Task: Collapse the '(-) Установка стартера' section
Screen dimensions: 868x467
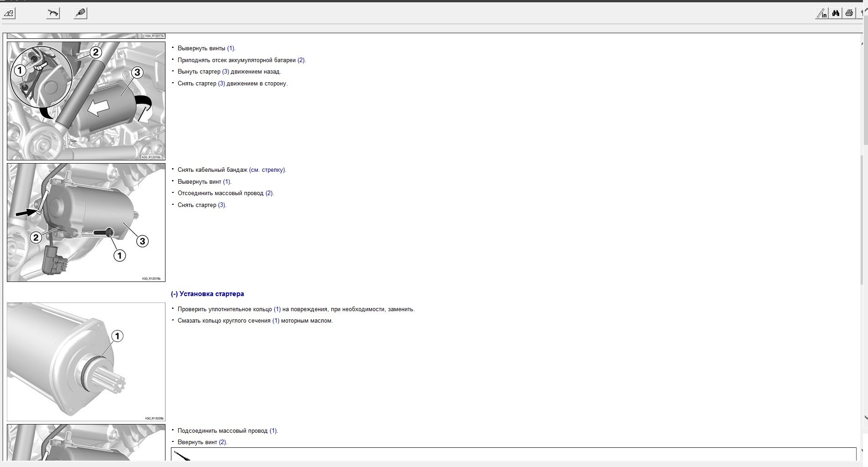Action: click(207, 294)
